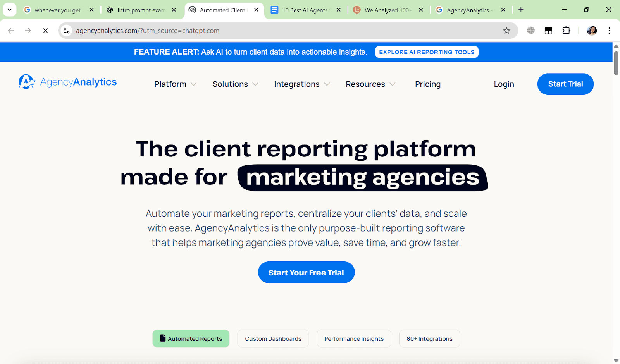The height and width of the screenshot is (364, 620).
Task: Click the Start Your Free Trial button
Action: pos(306,272)
